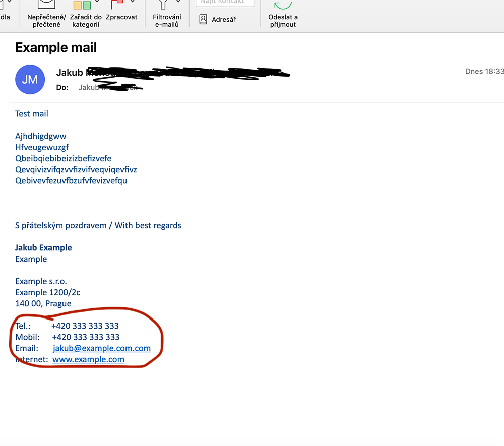Open Zařadit do kategorií color categories
The width and height of the screenshot is (504, 446).
(86, 15)
